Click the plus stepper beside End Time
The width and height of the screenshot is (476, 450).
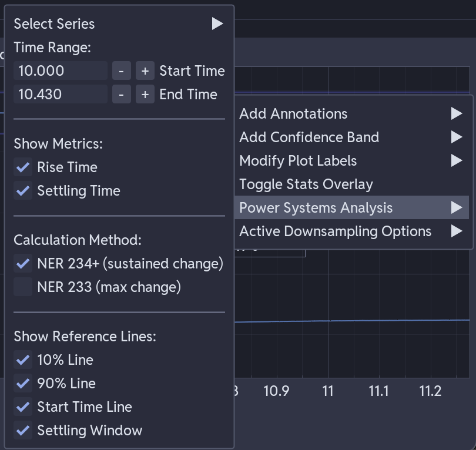pos(145,94)
